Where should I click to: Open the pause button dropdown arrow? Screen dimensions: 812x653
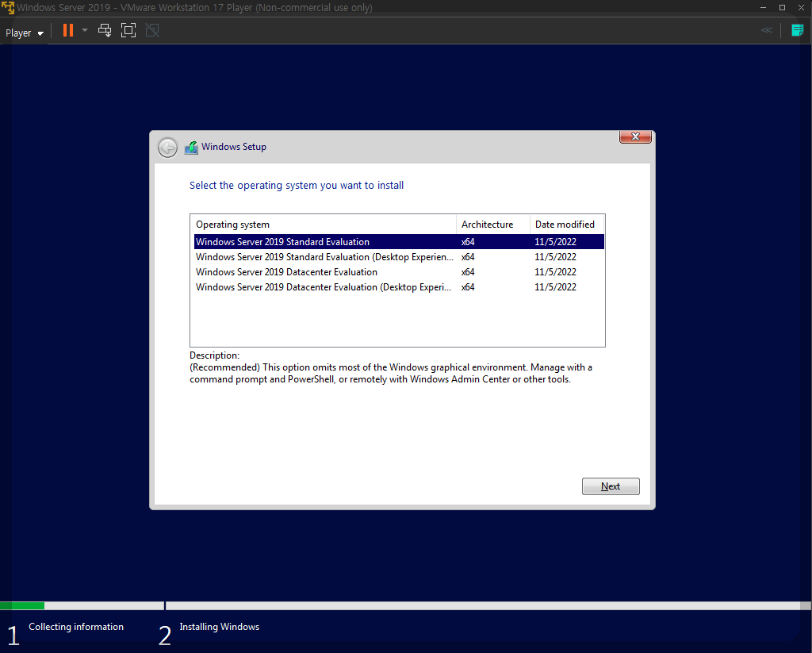(x=83, y=30)
